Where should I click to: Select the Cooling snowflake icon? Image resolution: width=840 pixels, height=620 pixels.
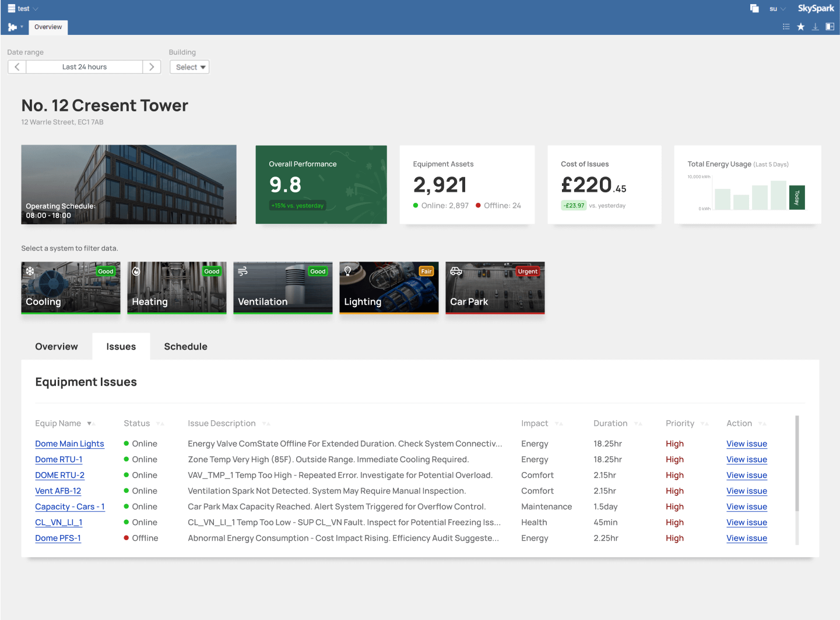30,271
